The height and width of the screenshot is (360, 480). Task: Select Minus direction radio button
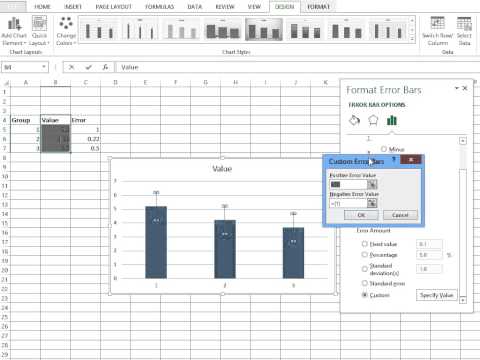coord(384,149)
